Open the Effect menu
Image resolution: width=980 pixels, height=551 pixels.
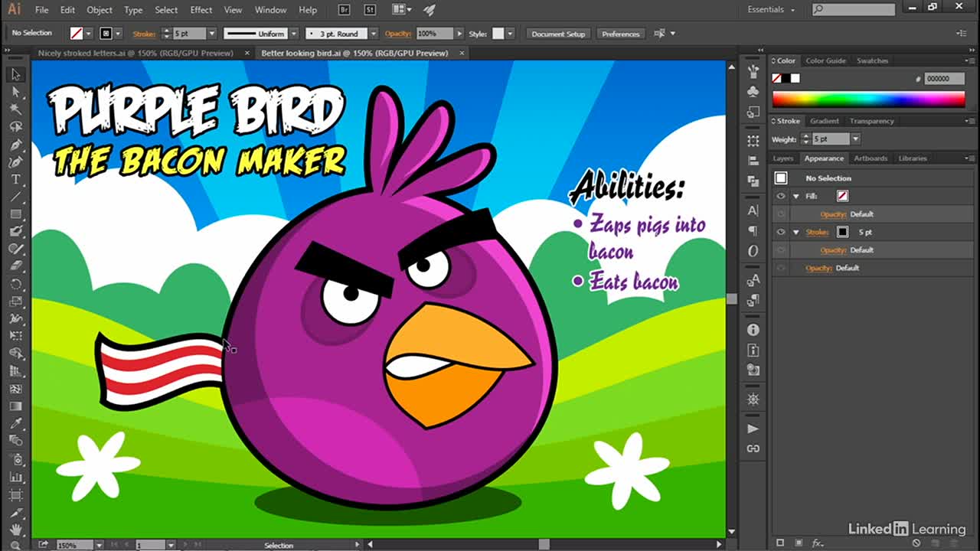coord(201,10)
